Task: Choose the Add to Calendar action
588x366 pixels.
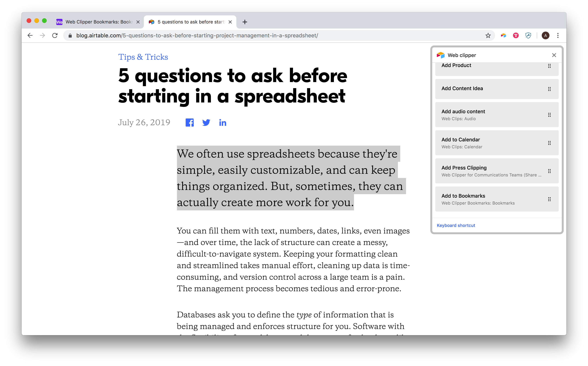Action: pos(497,143)
